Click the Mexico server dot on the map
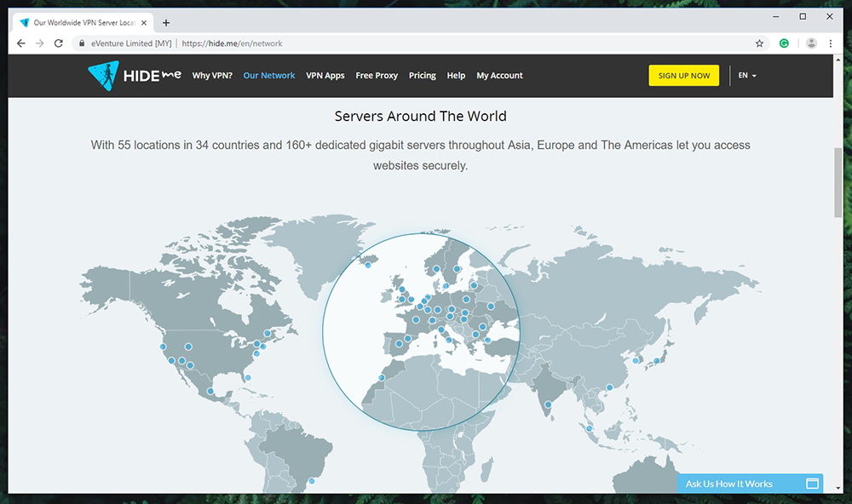852x504 pixels. pyautogui.click(x=210, y=391)
